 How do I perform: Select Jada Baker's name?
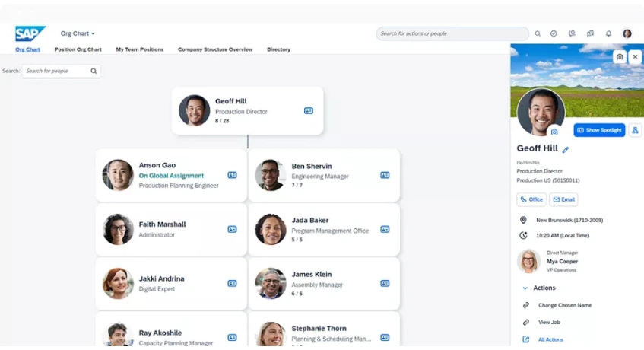click(310, 220)
